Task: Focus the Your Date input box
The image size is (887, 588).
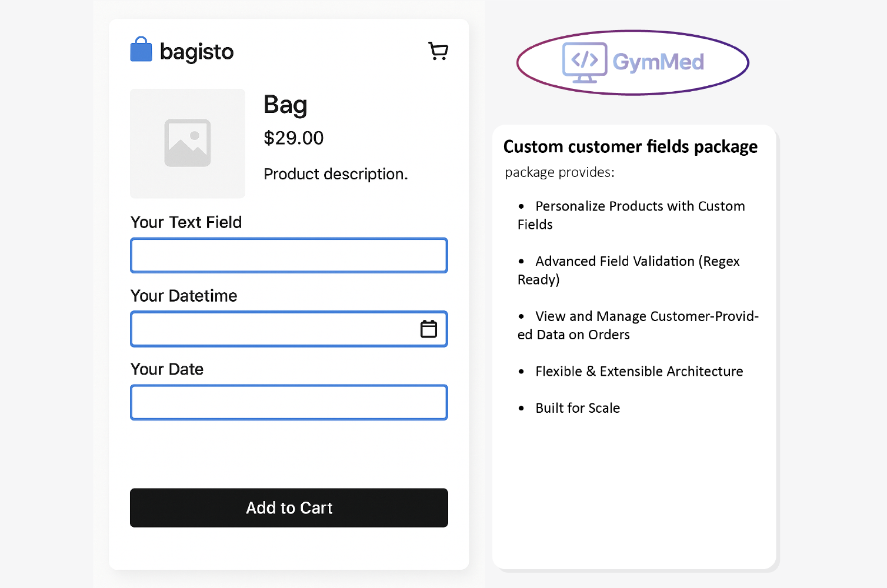Action: point(289,402)
